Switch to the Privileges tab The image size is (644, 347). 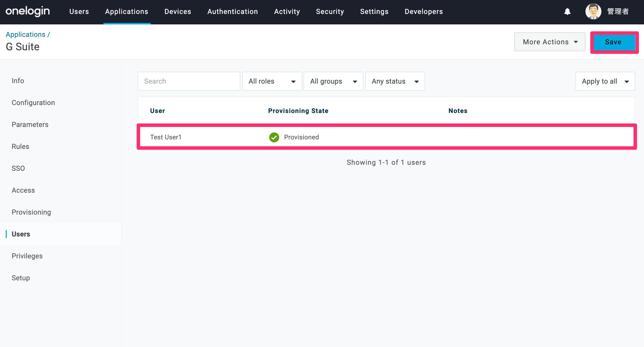pos(27,256)
